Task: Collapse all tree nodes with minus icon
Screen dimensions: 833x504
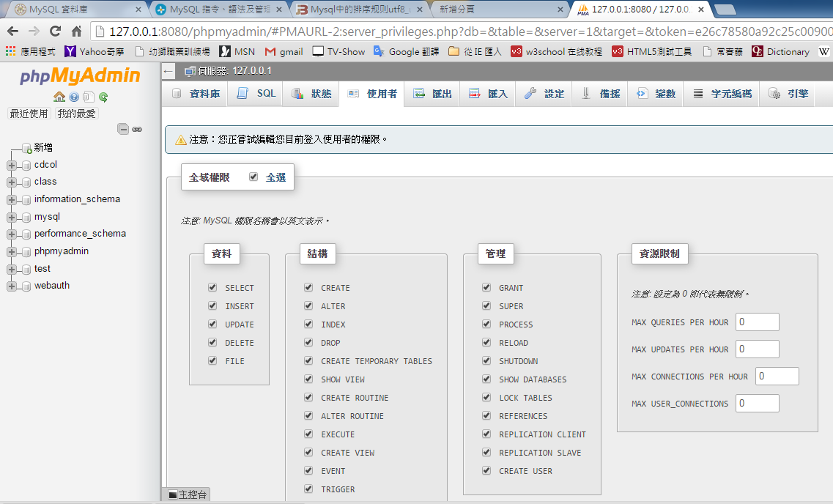Action: (x=123, y=129)
